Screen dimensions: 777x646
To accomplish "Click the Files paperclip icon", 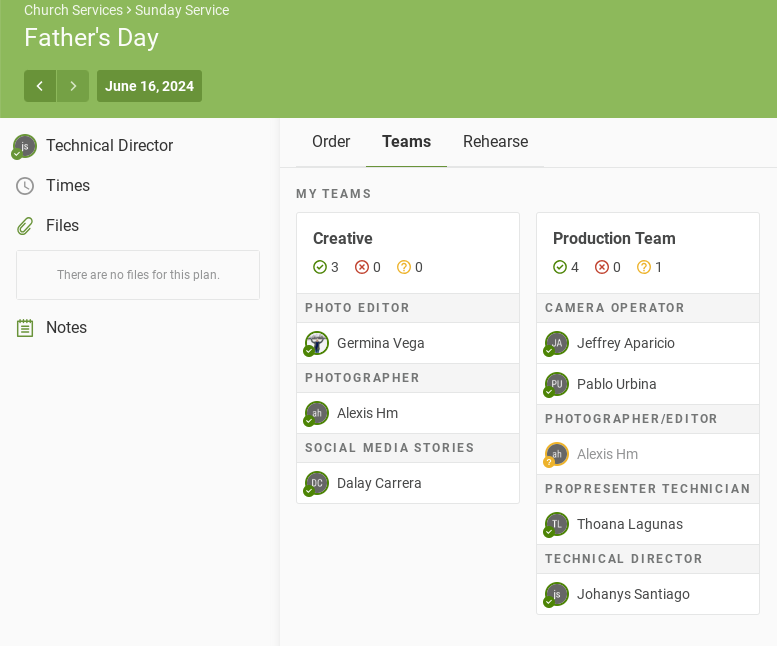I will tap(25, 226).
